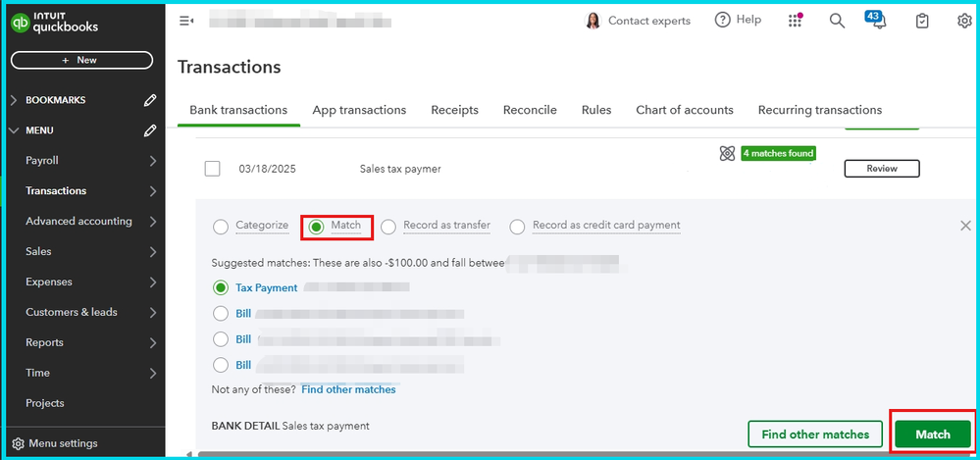
Task: Click the search magnifier icon
Action: coord(837,21)
